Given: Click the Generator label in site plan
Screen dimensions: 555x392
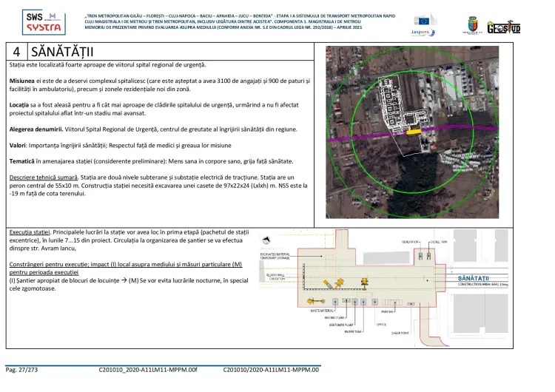Looking at the screenshot, I should pos(411,242).
